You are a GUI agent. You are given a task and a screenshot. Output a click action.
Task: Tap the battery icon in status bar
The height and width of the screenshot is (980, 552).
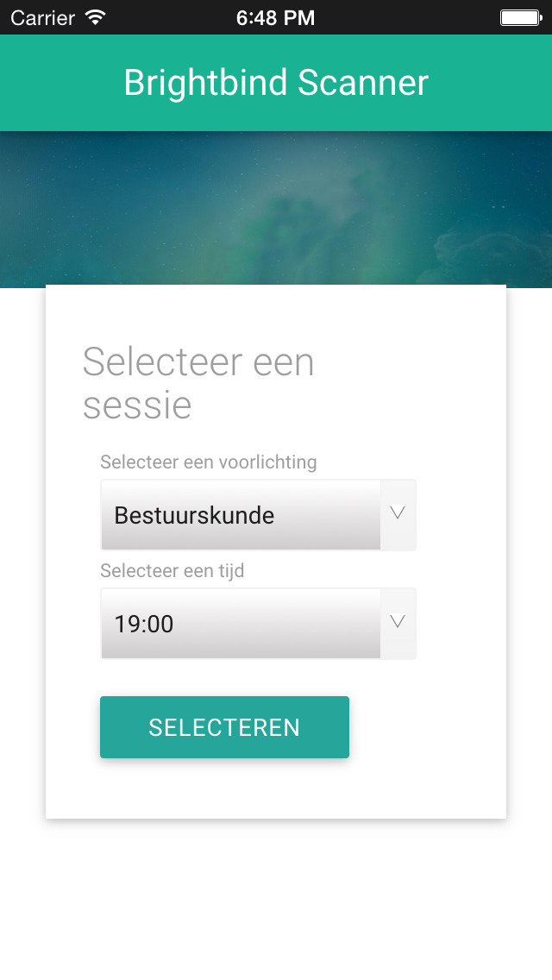(521, 17)
